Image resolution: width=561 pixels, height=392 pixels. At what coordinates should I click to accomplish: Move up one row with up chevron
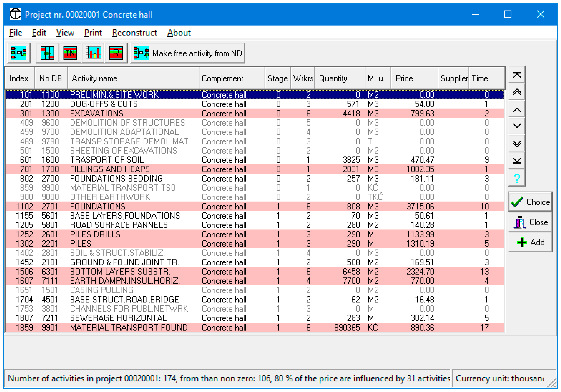[517, 110]
